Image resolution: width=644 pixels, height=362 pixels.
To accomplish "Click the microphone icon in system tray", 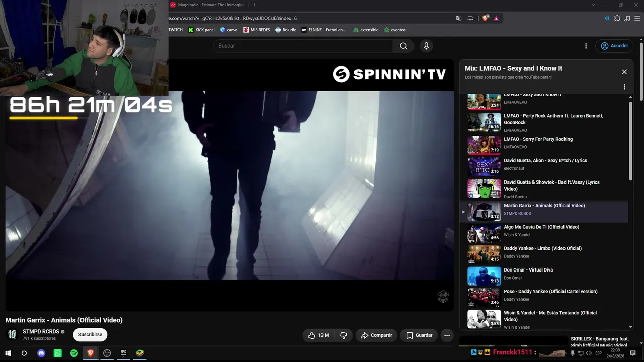I will pyautogui.click(x=572, y=353).
